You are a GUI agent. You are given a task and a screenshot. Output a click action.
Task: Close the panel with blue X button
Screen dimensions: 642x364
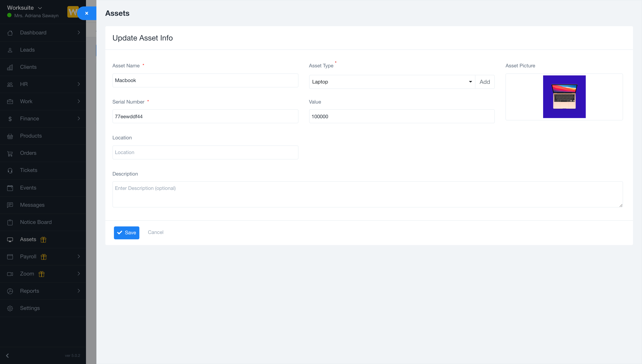click(87, 13)
